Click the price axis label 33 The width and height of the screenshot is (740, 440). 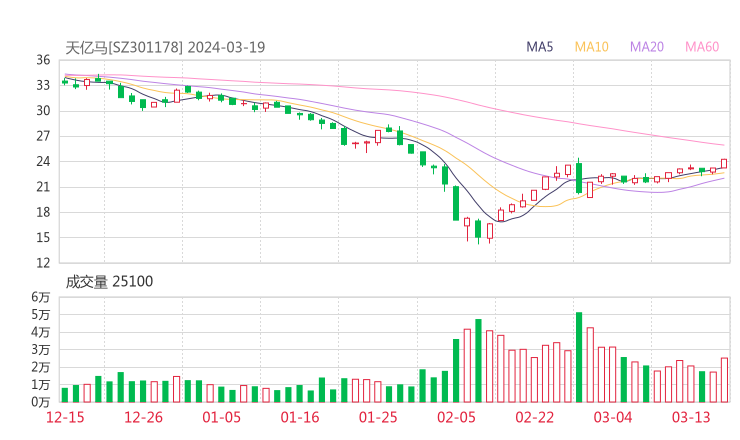(x=43, y=85)
